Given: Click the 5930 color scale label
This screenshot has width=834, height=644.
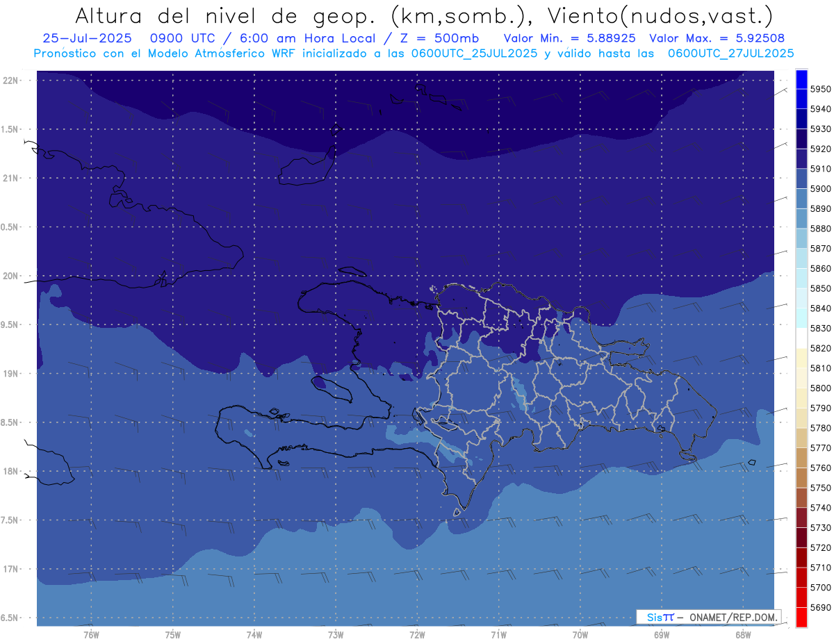Looking at the screenshot, I should (820, 129).
